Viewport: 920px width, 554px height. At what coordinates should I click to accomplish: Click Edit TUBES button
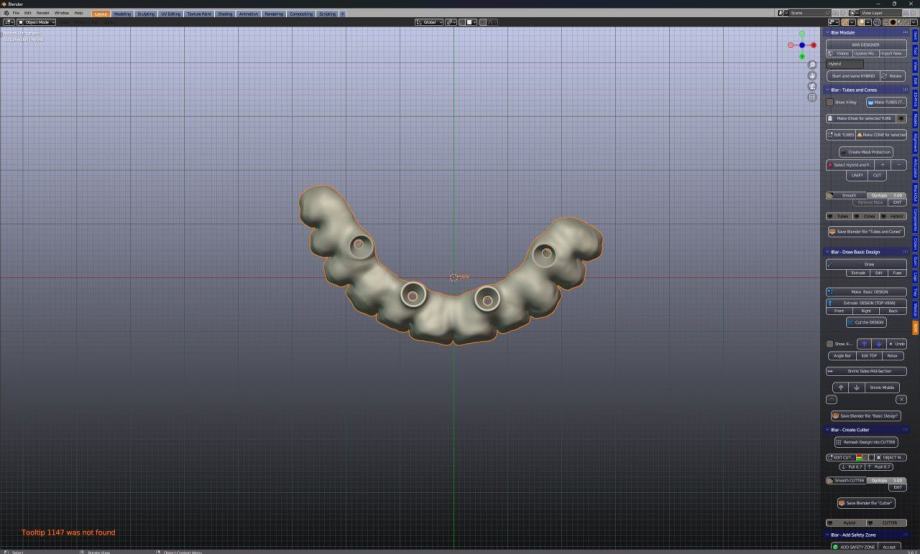841,134
